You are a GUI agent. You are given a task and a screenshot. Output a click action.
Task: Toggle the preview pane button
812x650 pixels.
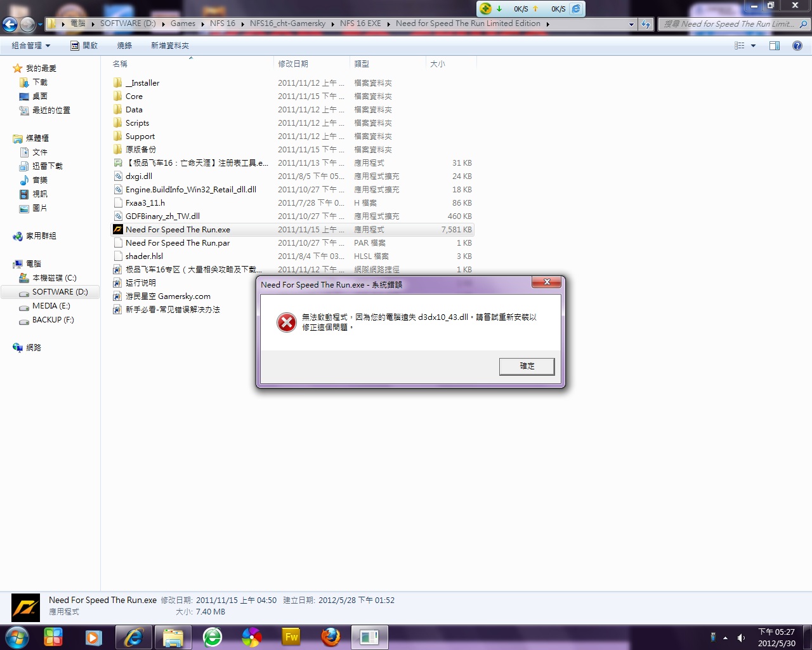(x=775, y=46)
